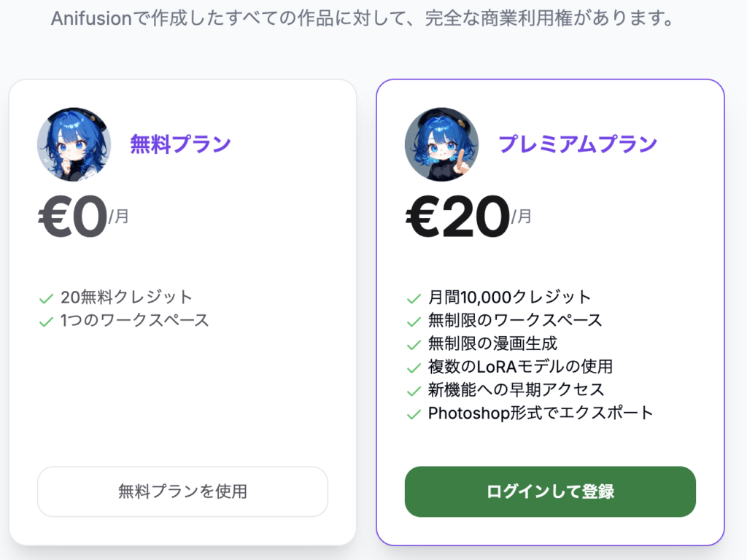
Task: Click the checkmark beside 20無料クレジット
Action: coord(46,298)
